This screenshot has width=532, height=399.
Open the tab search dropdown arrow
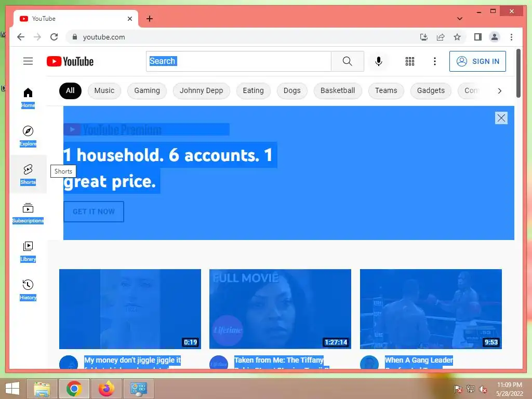460,19
